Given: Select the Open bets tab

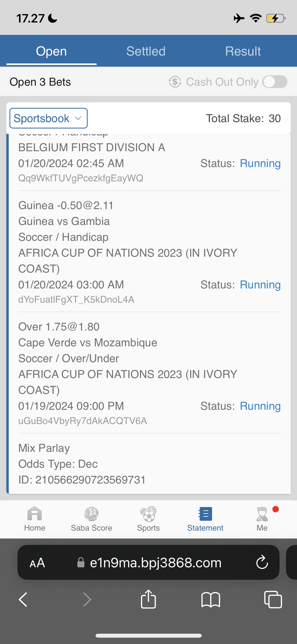Looking at the screenshot, I should [x=51, y=51].
